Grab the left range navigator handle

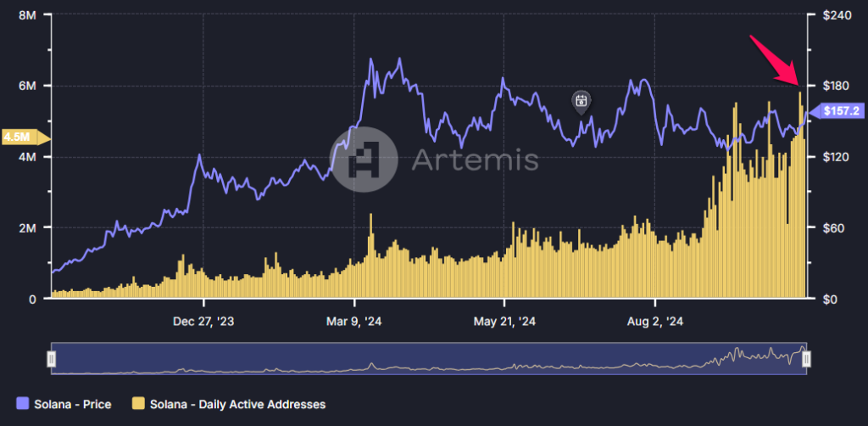tap(51, 359)
